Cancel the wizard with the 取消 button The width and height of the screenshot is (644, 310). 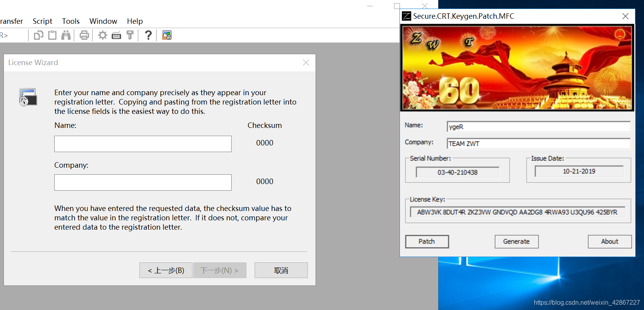pyautogui.click(x=281, y=270)
